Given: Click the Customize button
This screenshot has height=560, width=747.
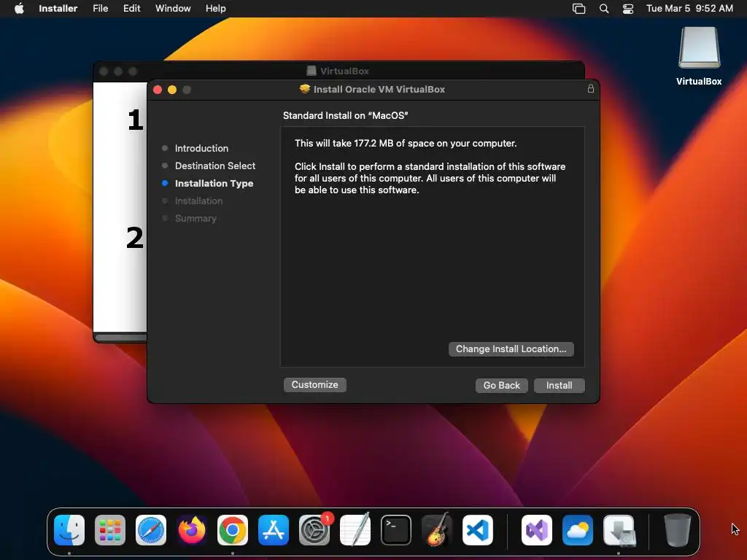Looking at the screenshot, I should pyautogui.click(x=315, y=384).
